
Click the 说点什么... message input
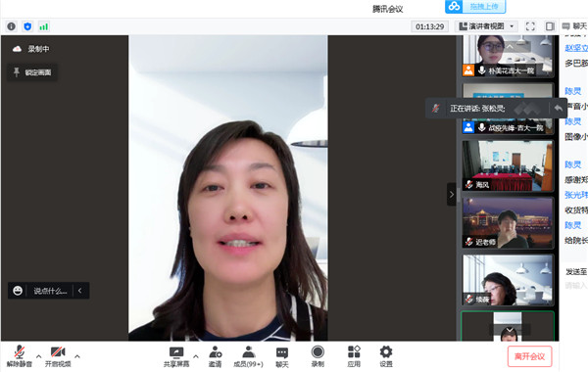[x=50, y=291]
